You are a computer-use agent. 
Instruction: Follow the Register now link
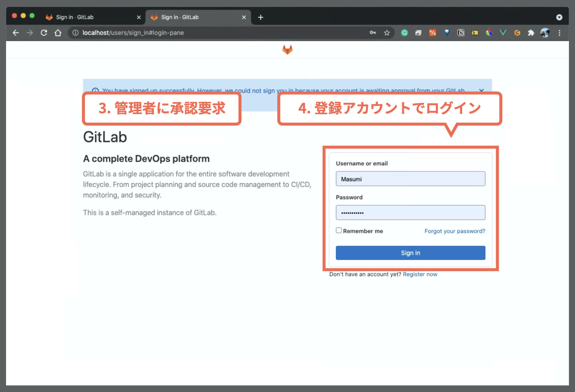click(x=420, y=274)
